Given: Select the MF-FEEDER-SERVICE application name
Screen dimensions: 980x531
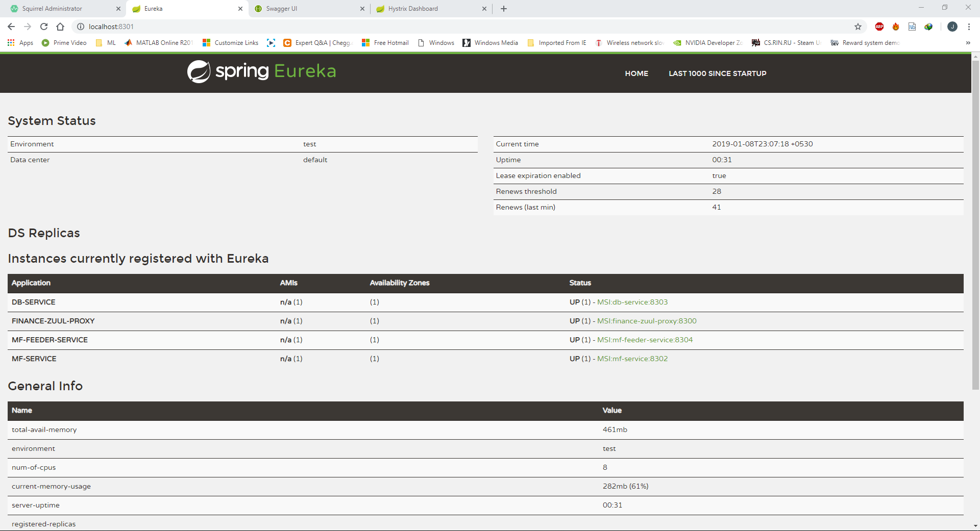Looking at the screenshot, I should (50, 340).
